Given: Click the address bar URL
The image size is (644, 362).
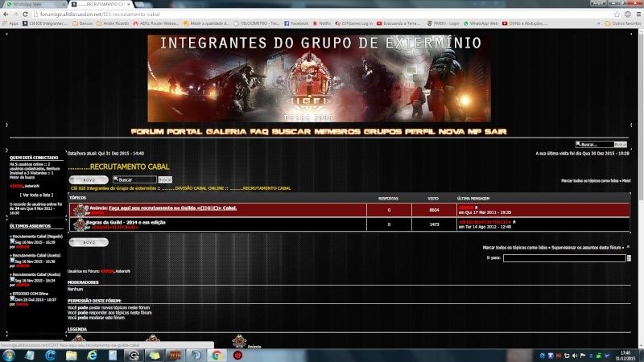Looking at the screenshot, I should click(x=100, y=14).
